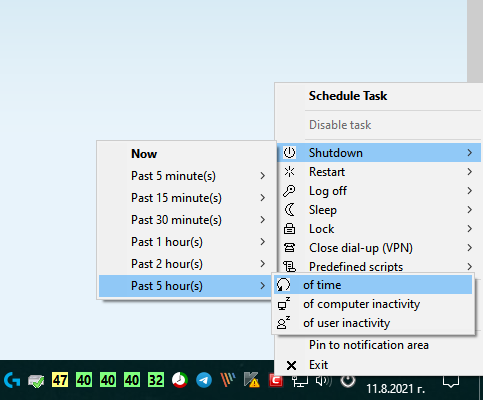Click the round power-timer tray icon
The width and height of the screenshot is (483, 400).
tap(348, 380)
